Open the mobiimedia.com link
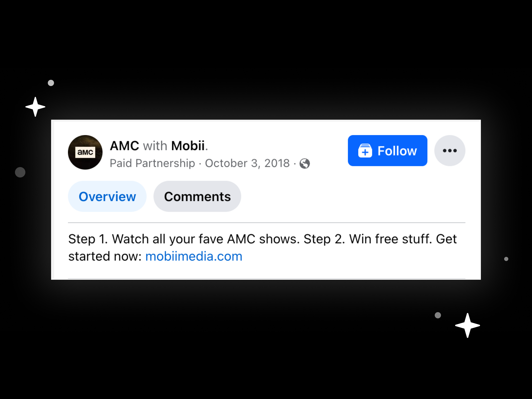Screen dimensions: 532x399 pyautogui.click(x=194, y=256)
